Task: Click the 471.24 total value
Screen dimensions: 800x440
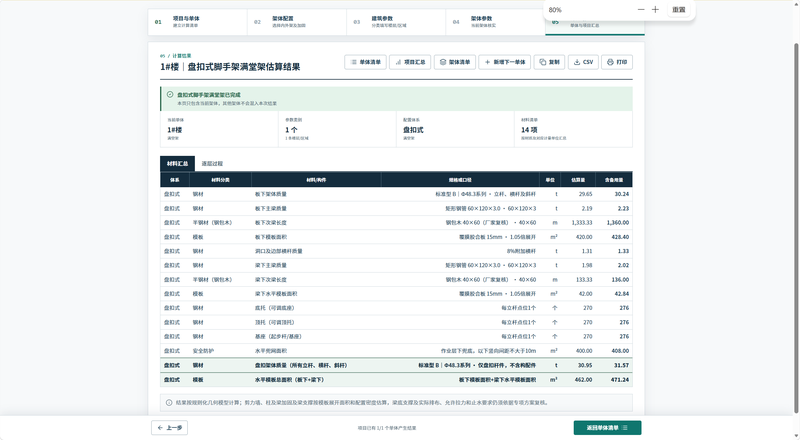Action: click(620, 380)
